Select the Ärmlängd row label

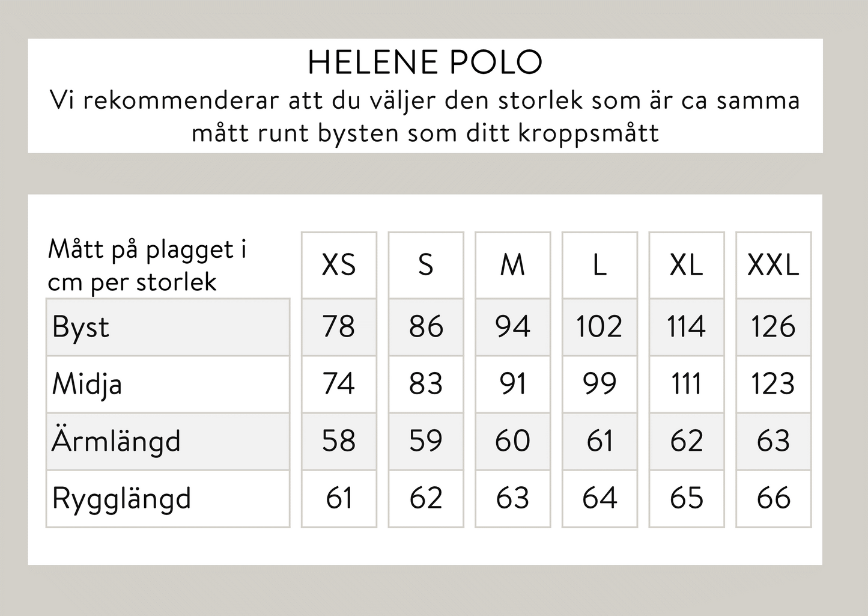116,441
